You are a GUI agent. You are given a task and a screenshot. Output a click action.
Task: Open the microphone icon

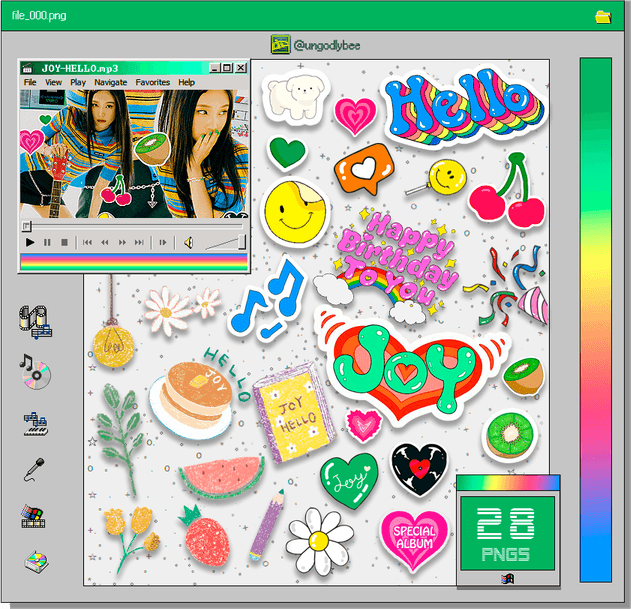[34, 469]
